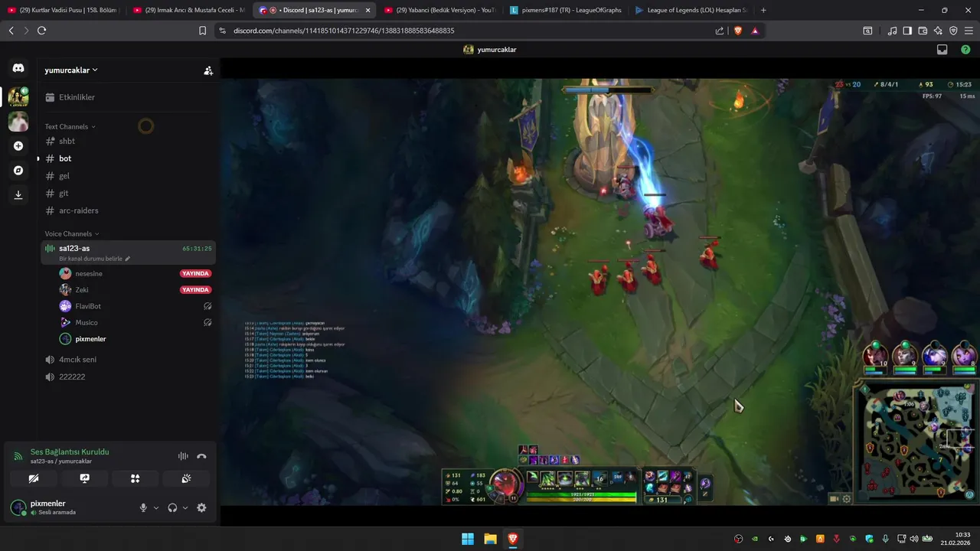Collapse the Voice Channels category
980x551 pixels.
pos(71,233)
